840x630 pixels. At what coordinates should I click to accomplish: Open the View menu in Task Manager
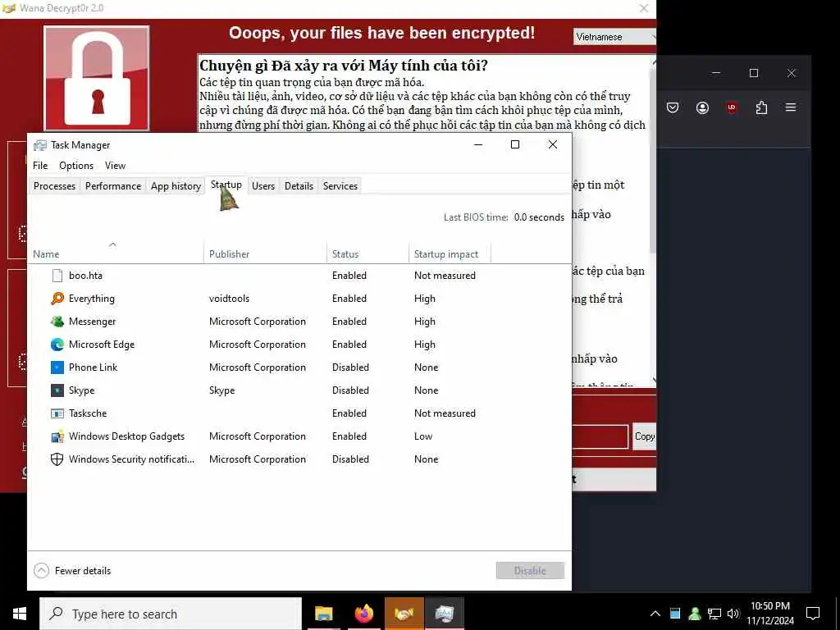(115, 166)
